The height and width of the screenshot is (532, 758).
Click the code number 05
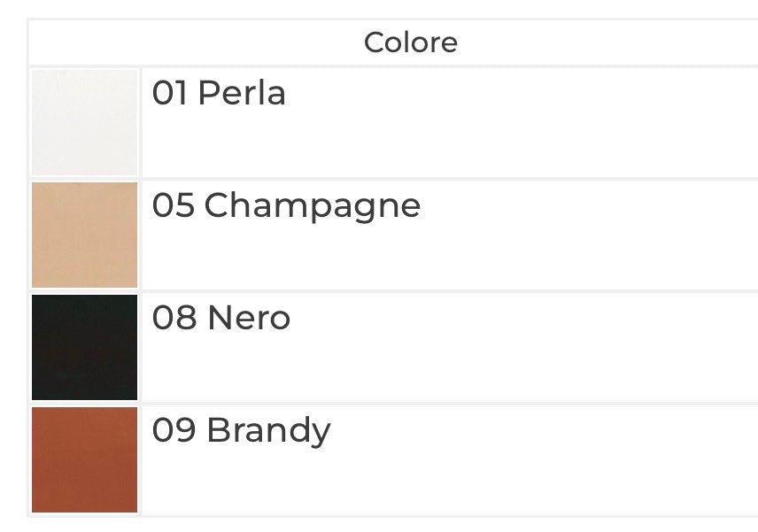pyautogui.click(x=173, y=205)
